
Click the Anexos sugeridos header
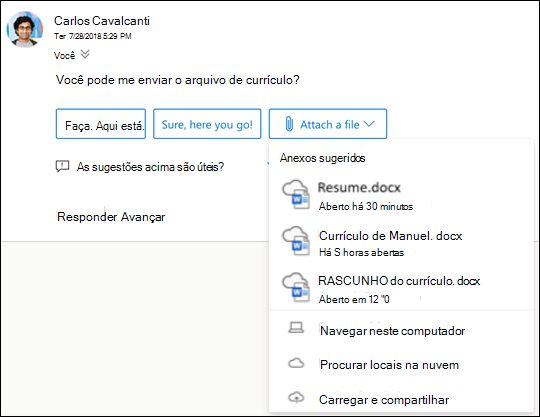coord(322,158)
